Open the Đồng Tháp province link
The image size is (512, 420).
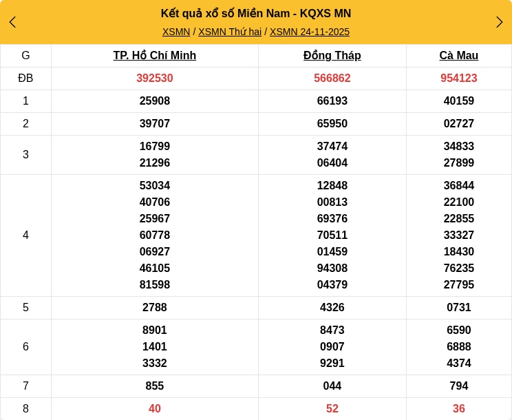point(332,56)
